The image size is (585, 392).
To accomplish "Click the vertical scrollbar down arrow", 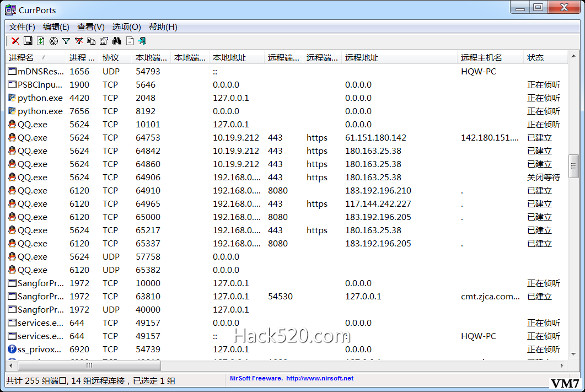I will click(573, 354).
